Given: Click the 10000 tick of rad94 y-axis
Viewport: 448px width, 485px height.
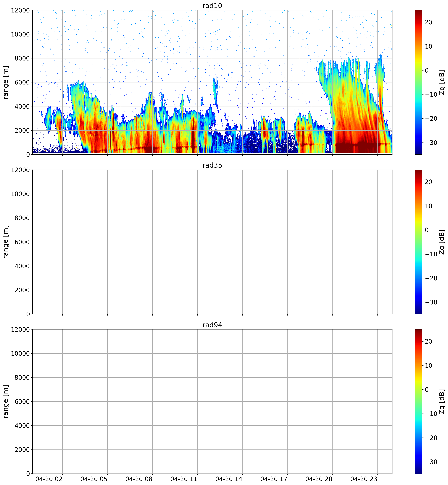Looking at the screenshot, I should [x=20, y=353].
